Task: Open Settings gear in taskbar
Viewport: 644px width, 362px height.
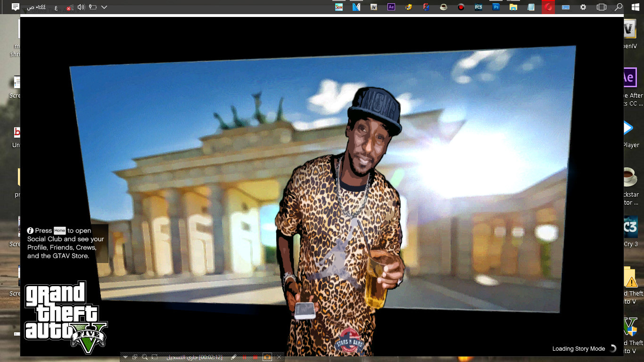Action: coord(583,7)
